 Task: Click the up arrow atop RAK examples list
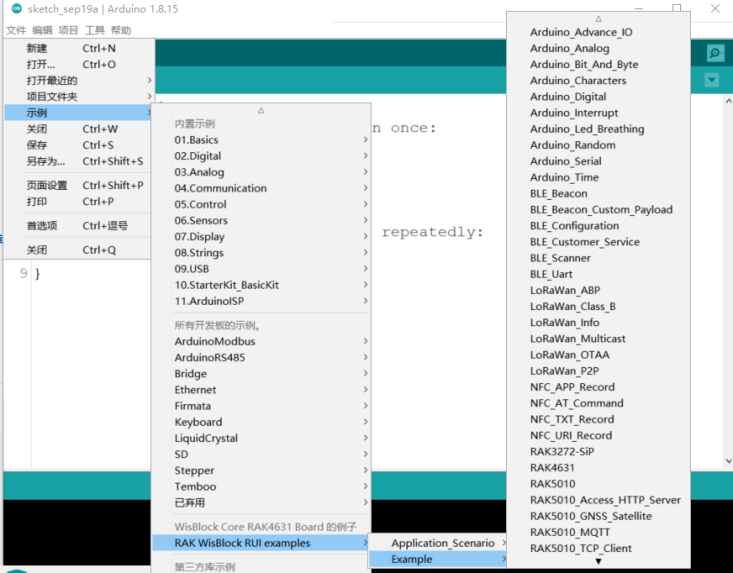pos(598,19)
